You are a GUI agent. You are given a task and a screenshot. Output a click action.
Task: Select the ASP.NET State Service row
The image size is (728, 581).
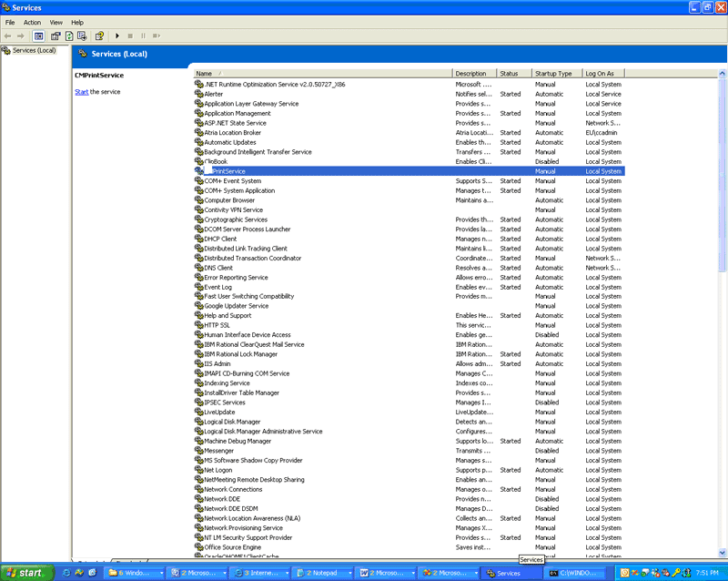coord(409,123)
